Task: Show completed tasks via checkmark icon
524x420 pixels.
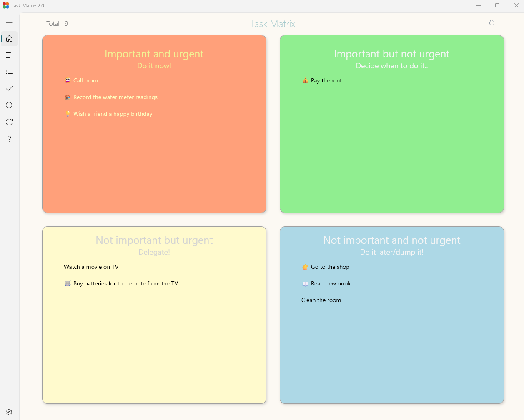Action: point(9,89)
